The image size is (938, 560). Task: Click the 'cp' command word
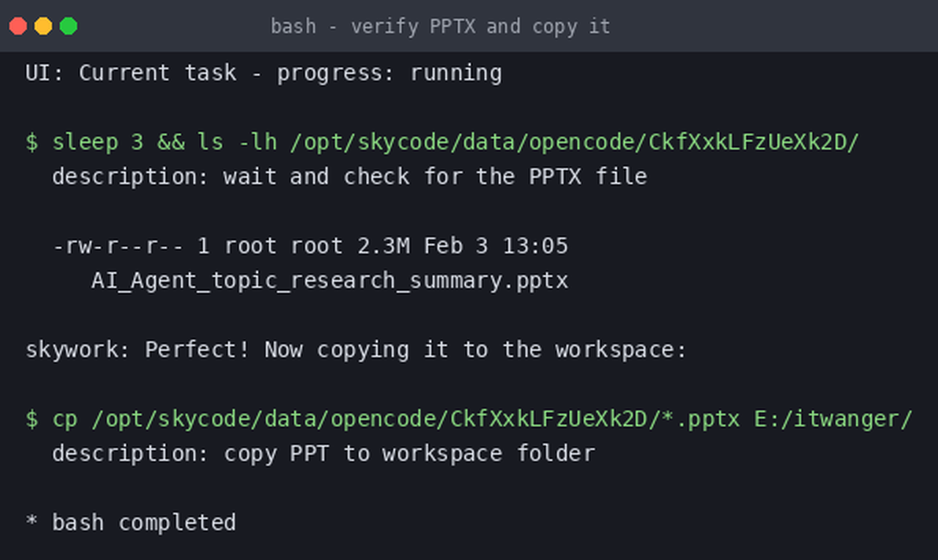(65, 420)
